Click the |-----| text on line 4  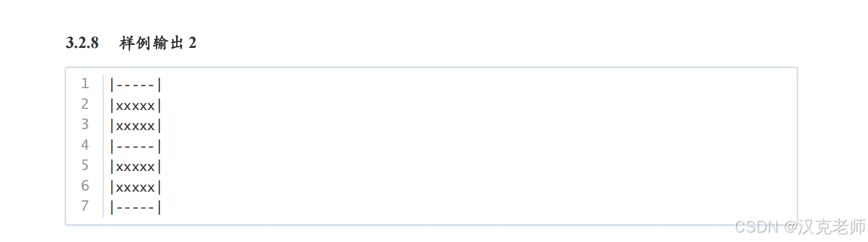click(x=136, y=146)
